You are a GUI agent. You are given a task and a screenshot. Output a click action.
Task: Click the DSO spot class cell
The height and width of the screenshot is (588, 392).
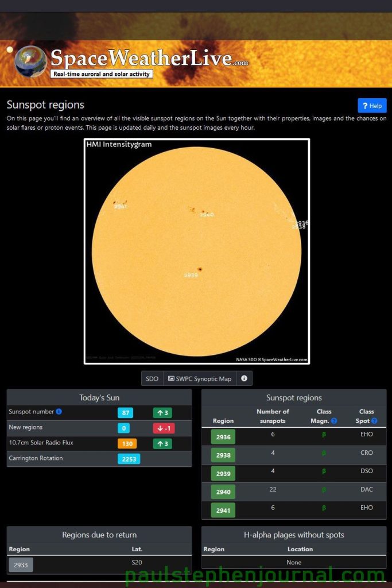tap(367, 471)
